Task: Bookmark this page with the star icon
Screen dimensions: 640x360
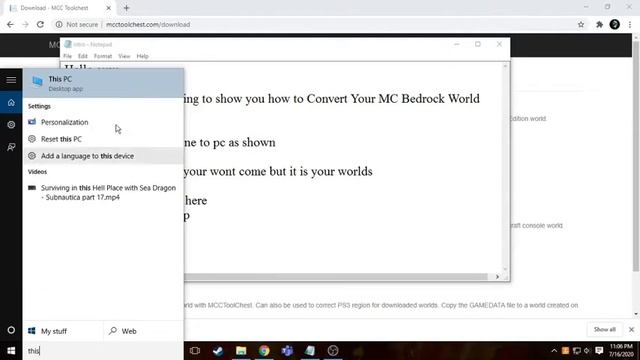Action: click(581, 24)
